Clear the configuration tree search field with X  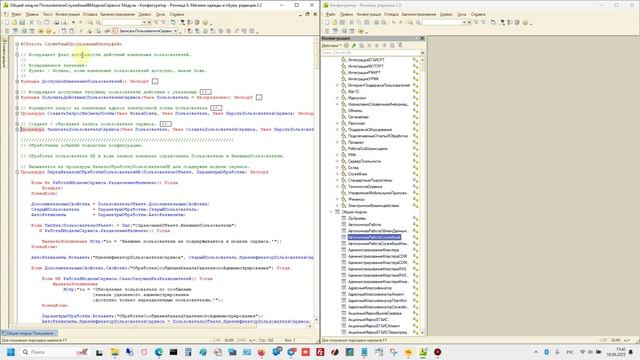(422, 53)
